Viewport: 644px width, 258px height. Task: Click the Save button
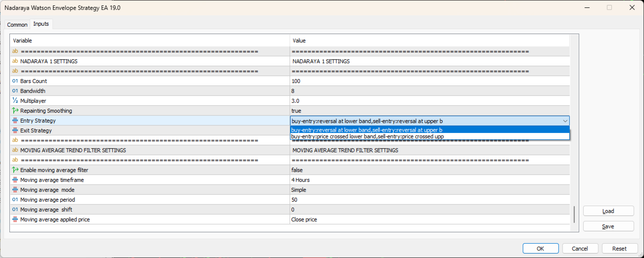(x=608, y=226)
